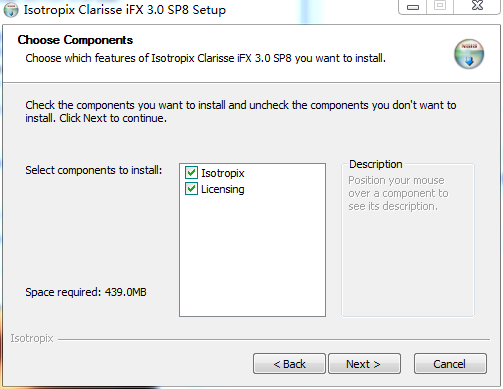Click the Isotropix branding text near the footer
The height and width of the screenshot is (389, 503).
[x=32, y=338]
